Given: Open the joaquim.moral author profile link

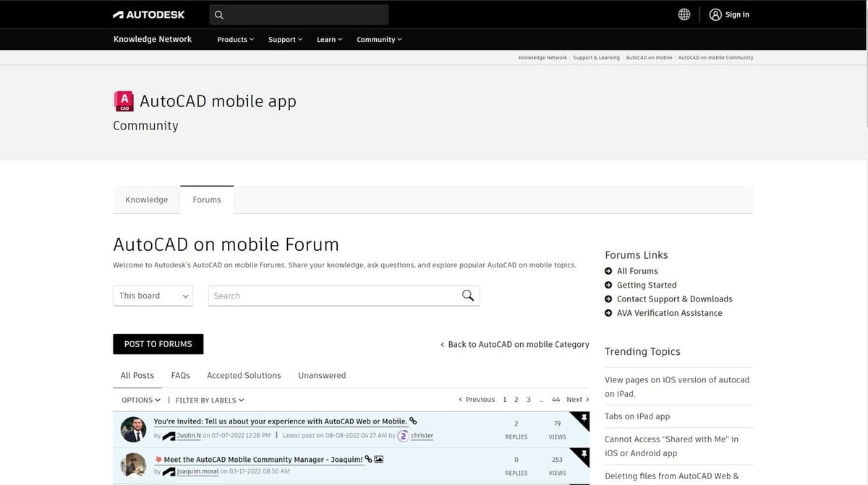Looking at the screenshot, I should point(198,472).
